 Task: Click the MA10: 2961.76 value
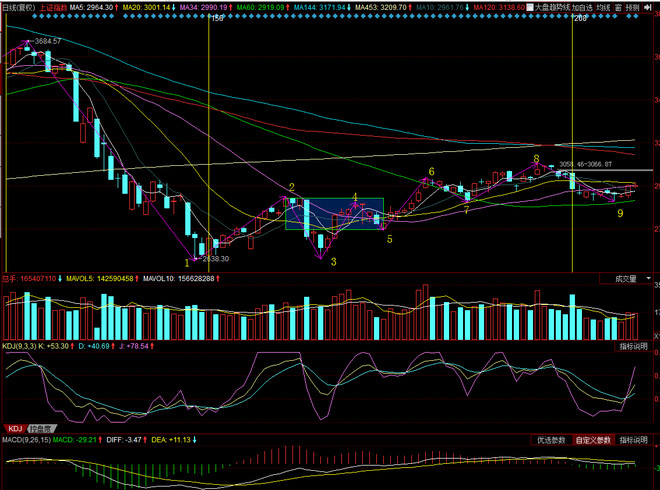(442, 7)
